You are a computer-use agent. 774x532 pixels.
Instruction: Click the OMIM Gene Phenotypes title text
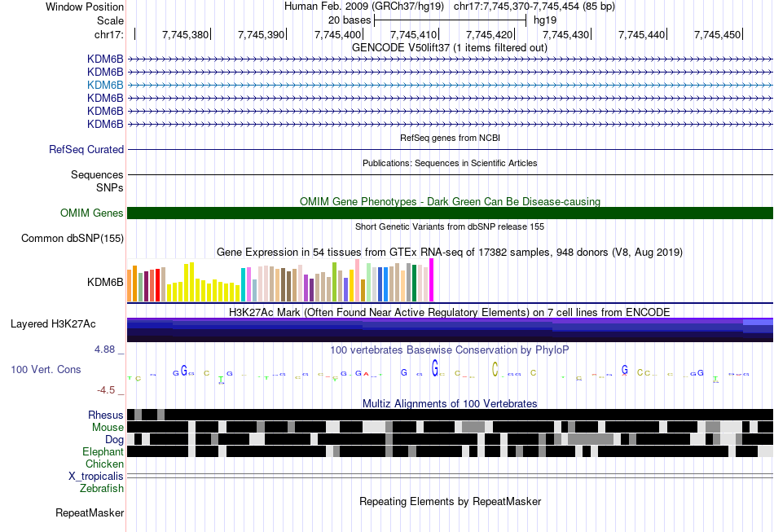point(450,201)
